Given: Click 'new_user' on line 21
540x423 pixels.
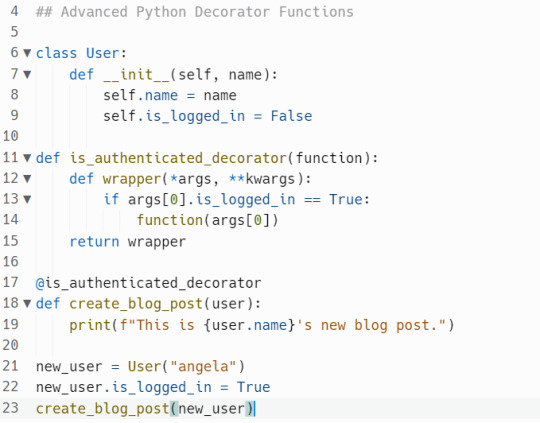Looking at the screenshot, I should tap(69, 367).
